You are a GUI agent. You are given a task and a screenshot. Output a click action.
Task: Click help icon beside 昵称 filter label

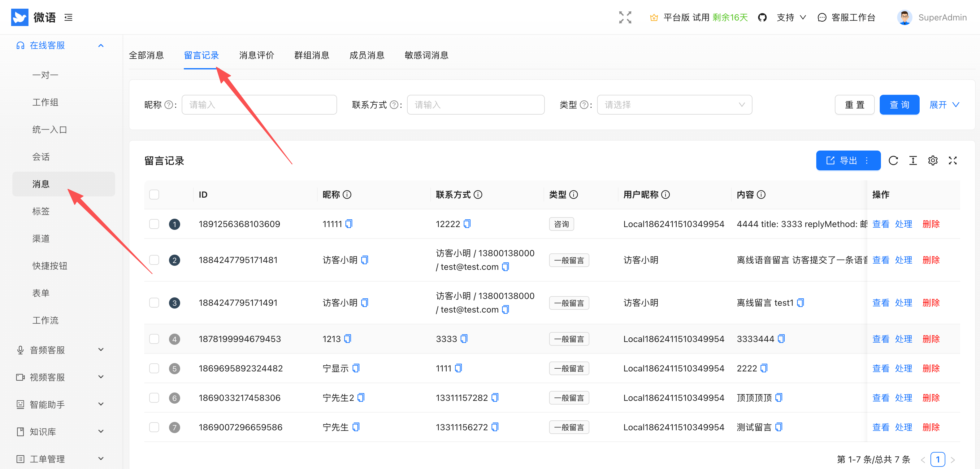[x=168, y=105]
